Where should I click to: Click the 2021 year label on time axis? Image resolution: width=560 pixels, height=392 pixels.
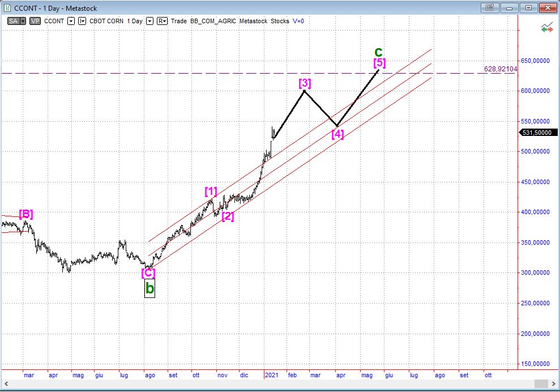point(271,375)
